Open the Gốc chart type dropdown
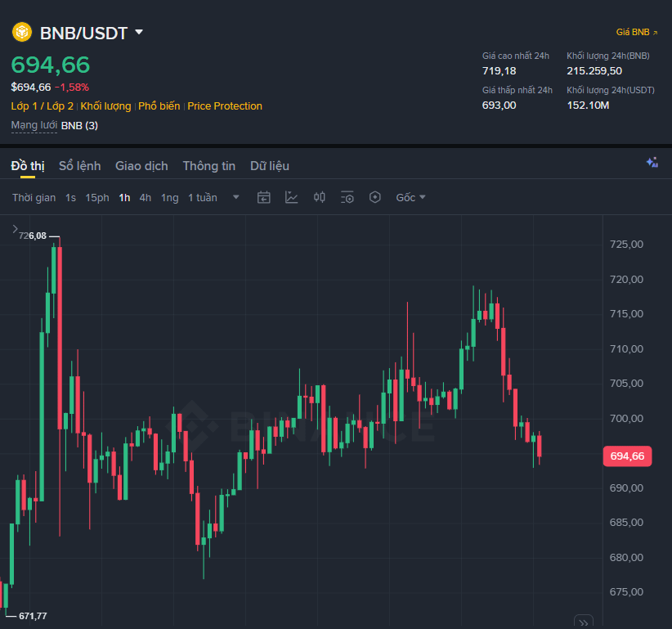 tap(410, 198)
